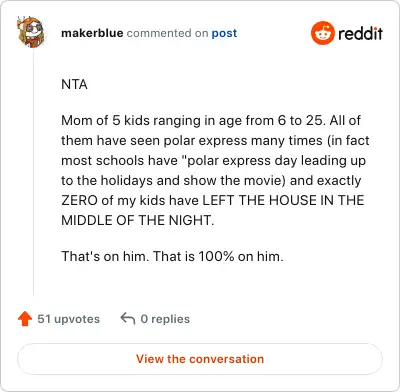The image size is (400, 392).
Task: Click the quoted "polar express day" phrase
Action: [239, 160]
